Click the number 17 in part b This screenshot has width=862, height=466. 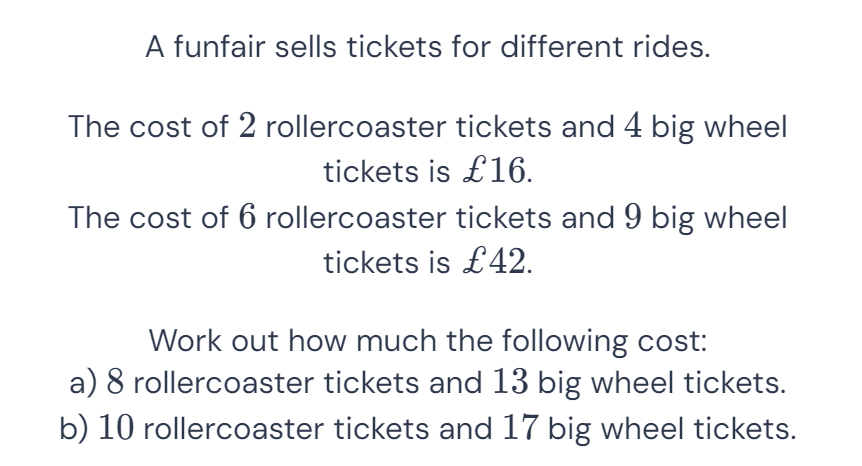click(521, 428)
